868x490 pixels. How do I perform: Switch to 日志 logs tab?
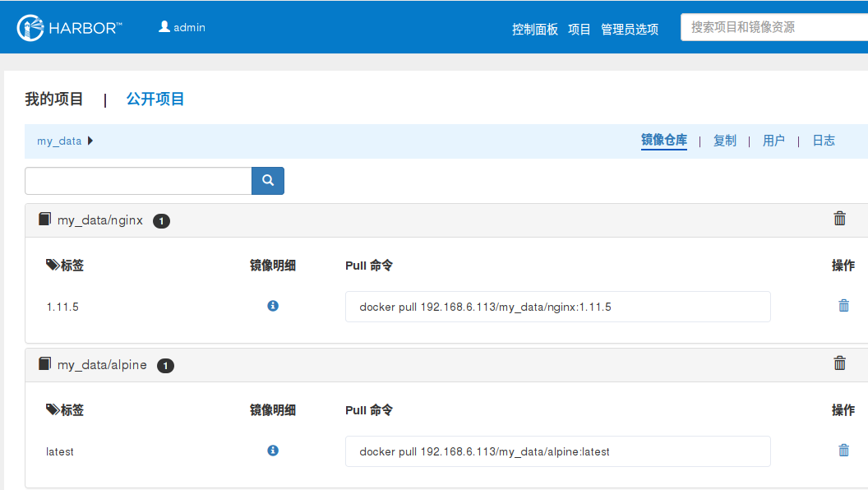(x=823, y=141)
